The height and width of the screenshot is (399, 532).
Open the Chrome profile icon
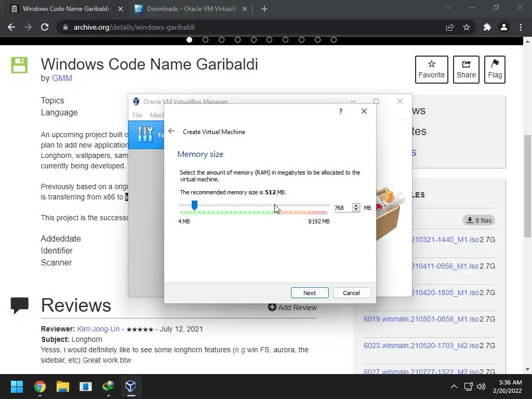click(504, 27)
